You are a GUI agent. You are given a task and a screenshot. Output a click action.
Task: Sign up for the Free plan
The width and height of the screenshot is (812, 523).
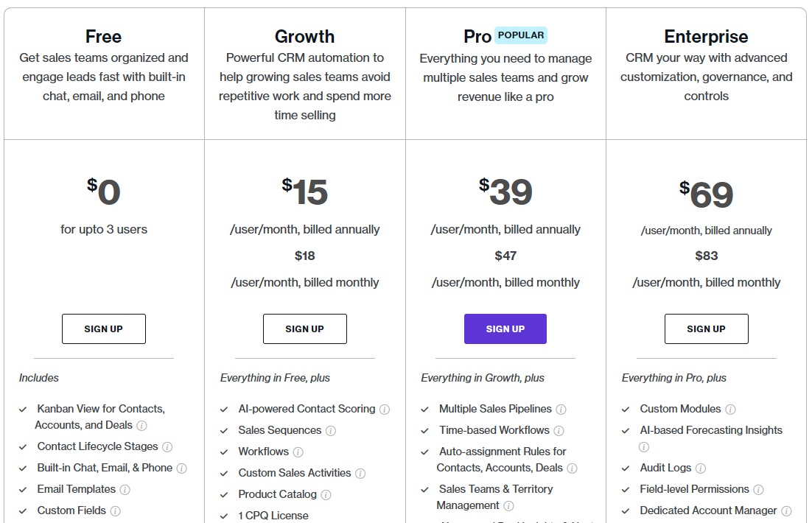104,329
